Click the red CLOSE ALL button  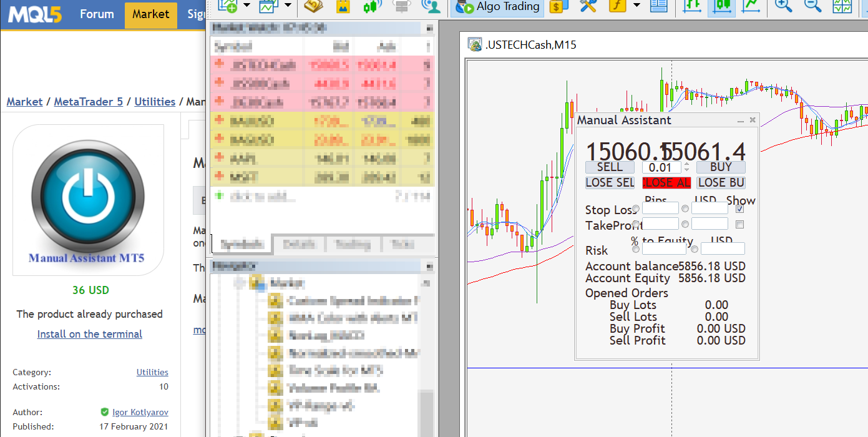666,182
